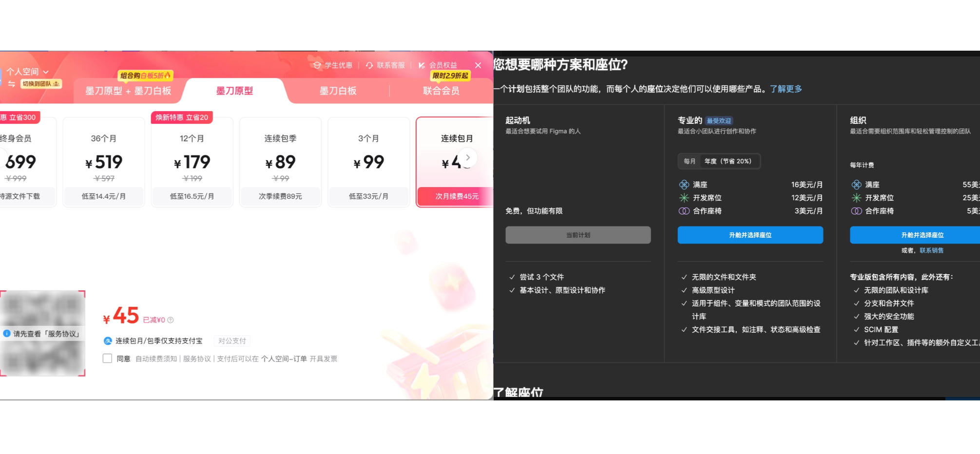Click the 会员权益 crown icon

tap(422, 65)
